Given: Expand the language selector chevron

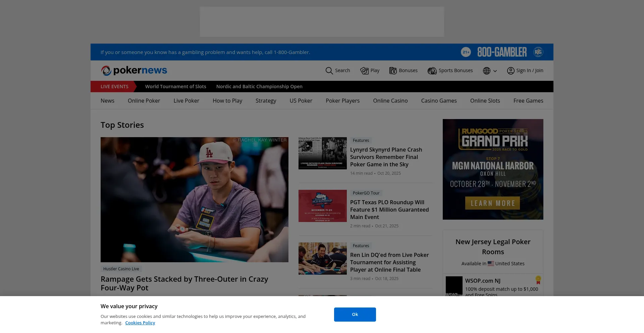Looking at the screenshot, I should pyautogui.click(x=495, y=71).
